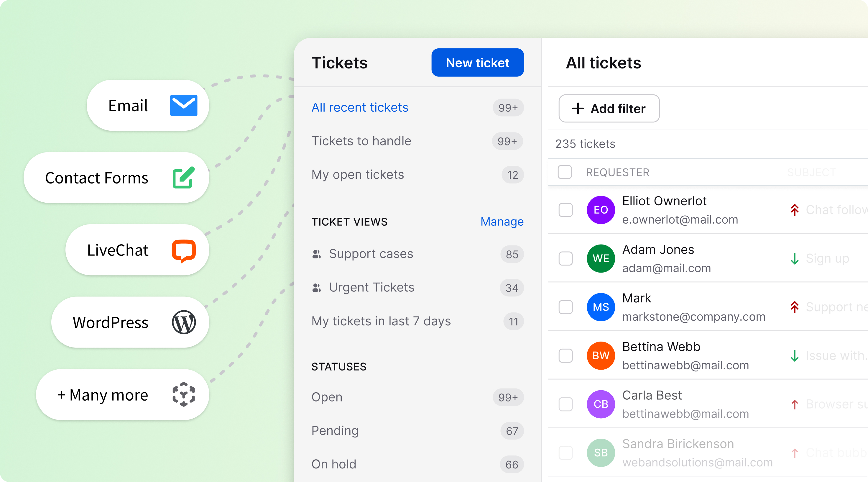868x482 pixels.
Task: Click the purple EO avatar
Action: click(x=601, y=210)
